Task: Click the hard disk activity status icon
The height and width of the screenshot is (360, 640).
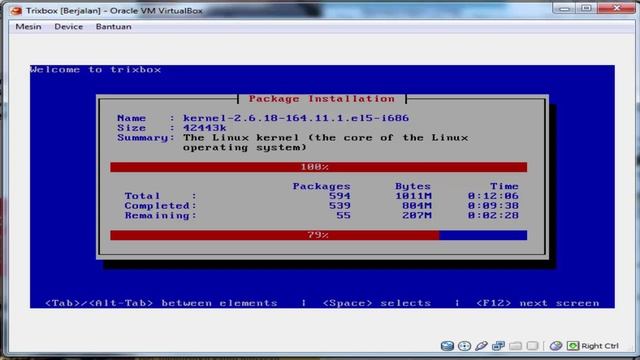Action: click(x=447, y=346)
